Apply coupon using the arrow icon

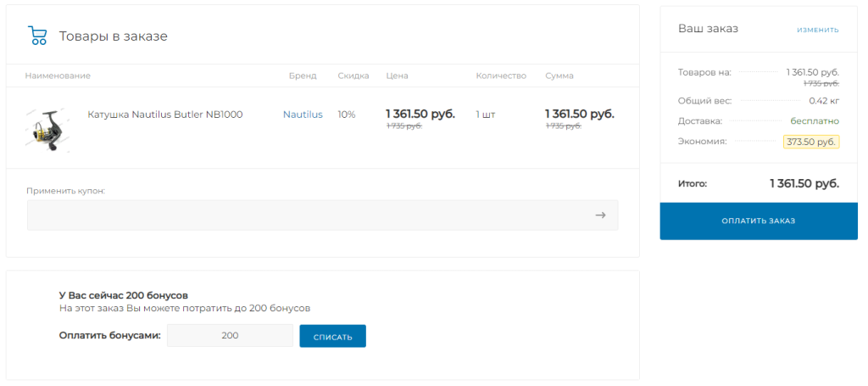pyautogui.click(x=600, y=215)
